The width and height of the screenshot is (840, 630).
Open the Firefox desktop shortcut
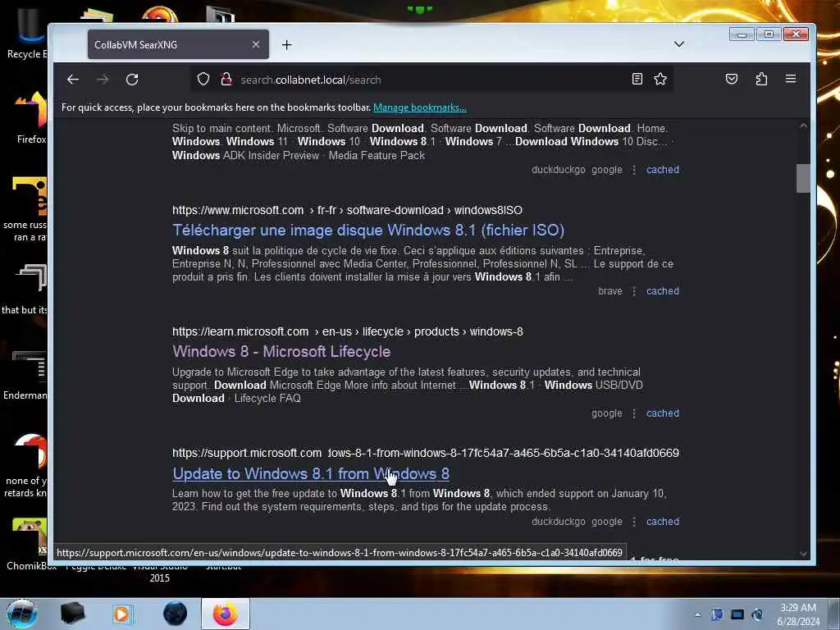[30, 118]
